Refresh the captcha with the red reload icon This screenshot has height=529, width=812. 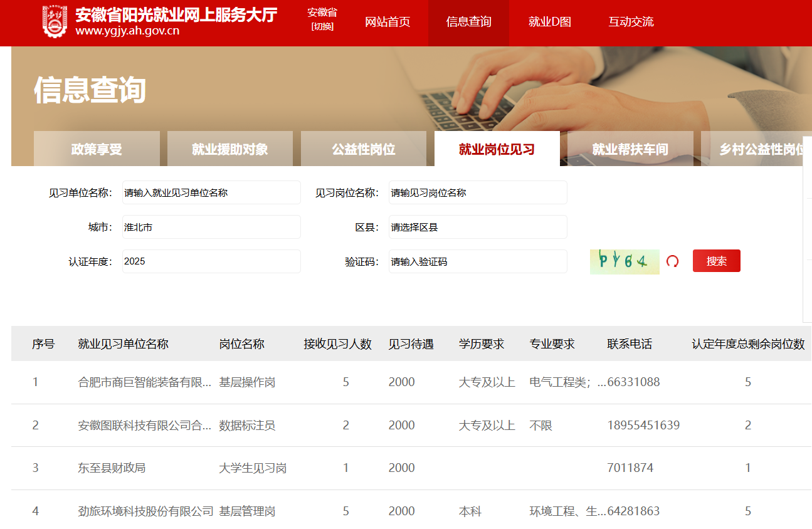tap(672, 261)
